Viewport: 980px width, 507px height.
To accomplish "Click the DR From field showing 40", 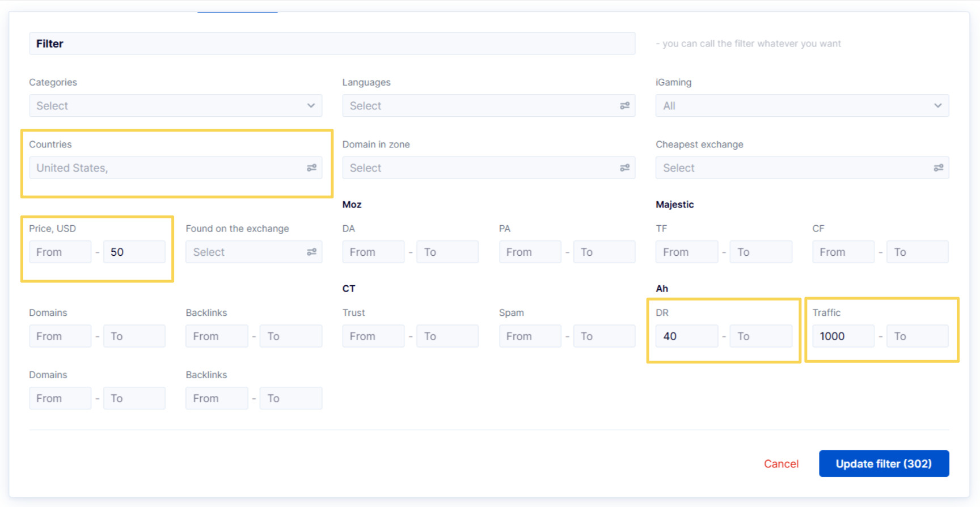I will pos(686,336).
